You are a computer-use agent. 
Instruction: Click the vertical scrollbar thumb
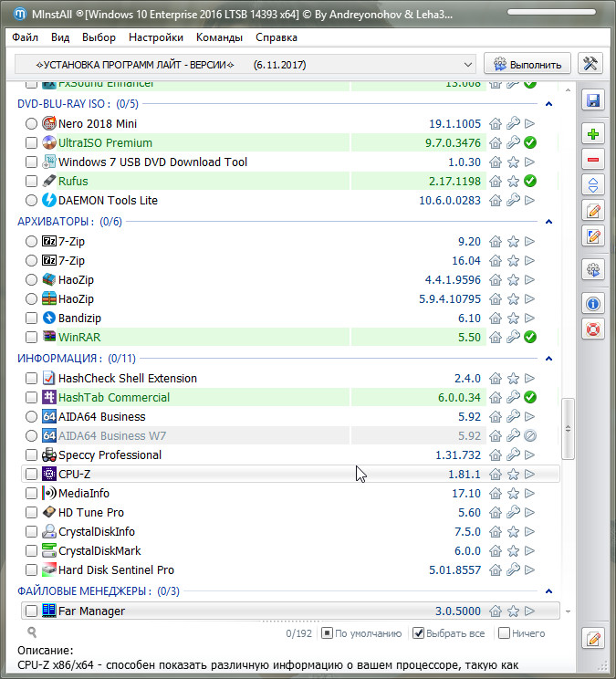pyautogui.click(x=568, y=429)
